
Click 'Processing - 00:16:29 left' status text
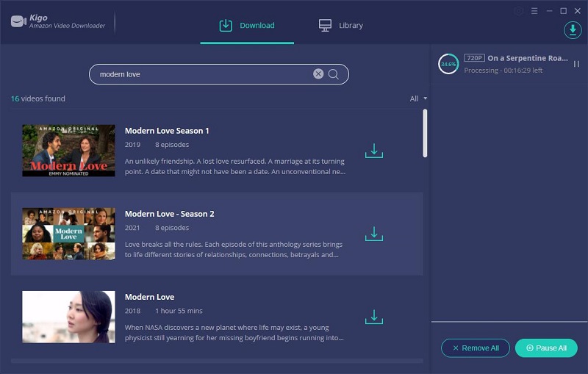click(503, 71)
